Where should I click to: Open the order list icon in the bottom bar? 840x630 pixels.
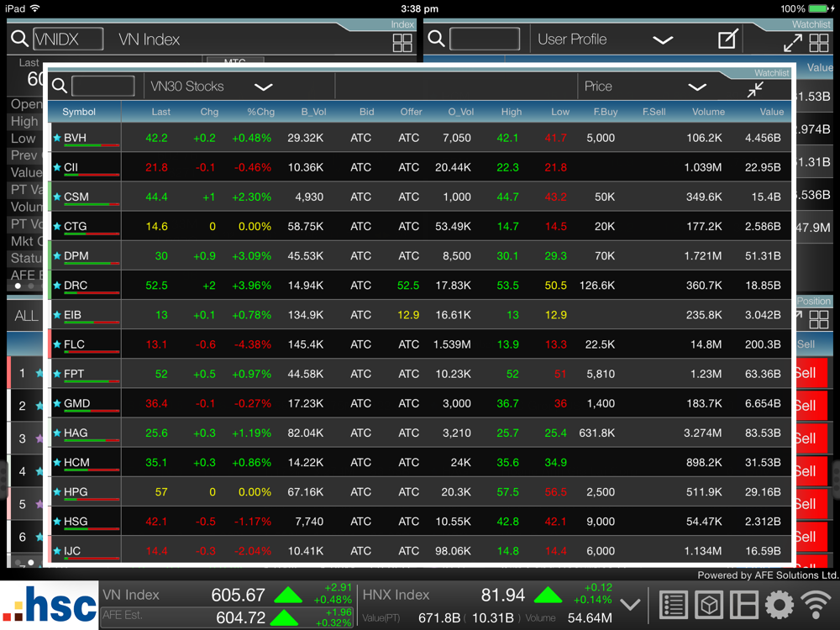[x=674, y=606]
